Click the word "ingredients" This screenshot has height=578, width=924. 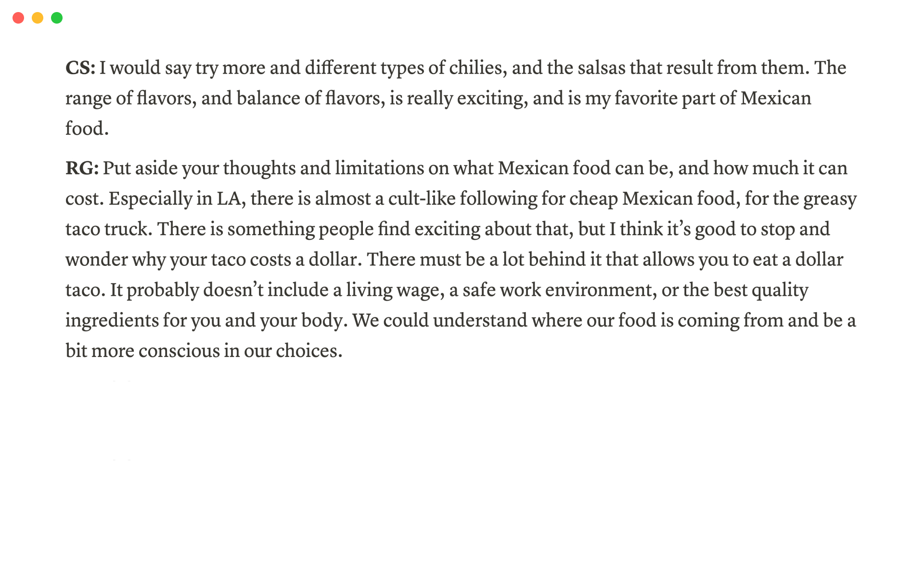112,320
